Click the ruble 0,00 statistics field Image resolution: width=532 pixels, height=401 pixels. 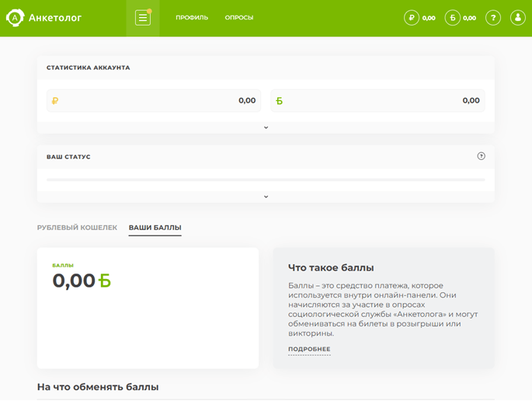tap(154, 100)
